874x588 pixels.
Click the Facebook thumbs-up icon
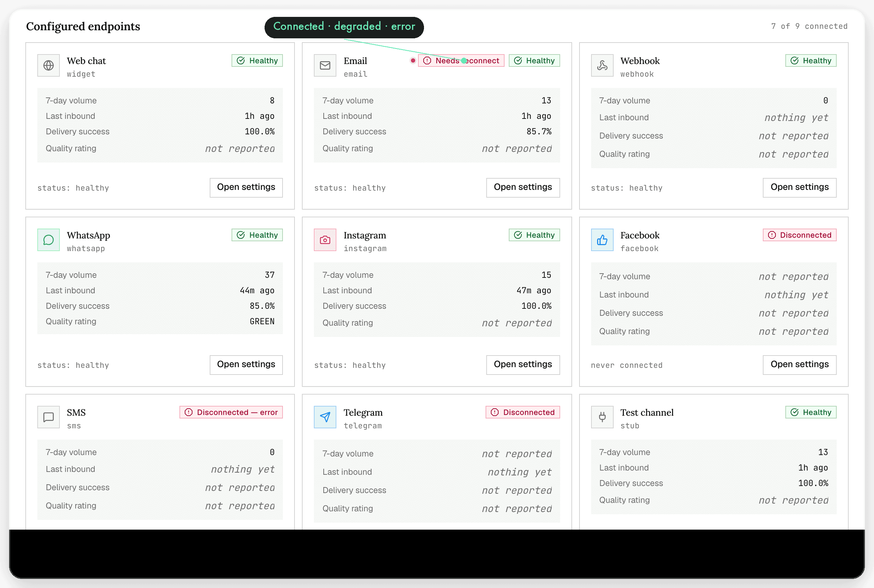click(x=602, y=240)
